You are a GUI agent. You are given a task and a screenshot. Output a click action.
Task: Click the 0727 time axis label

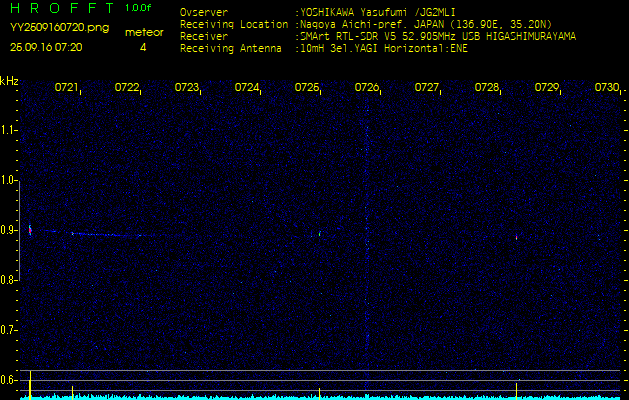click(426, 87)
